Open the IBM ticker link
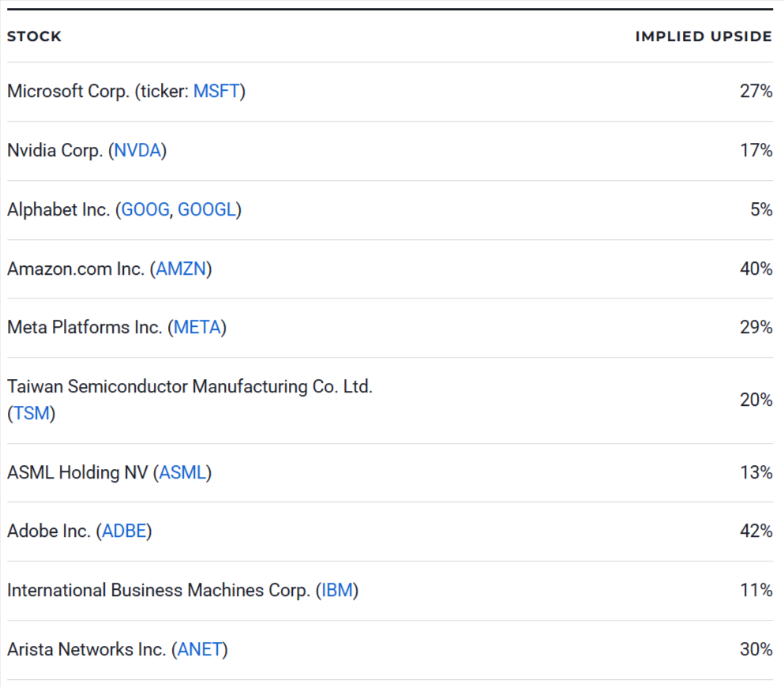The image size is (784, 687). pos(337,590)
